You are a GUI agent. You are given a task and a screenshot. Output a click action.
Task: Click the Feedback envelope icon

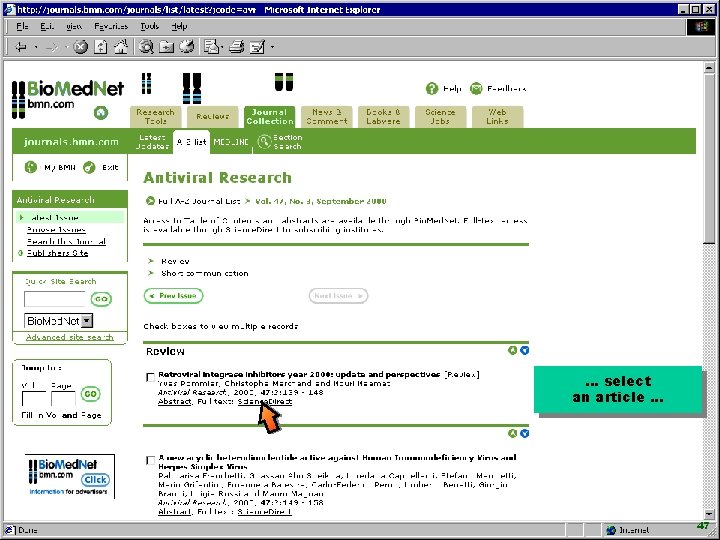[x=476, y=88]
